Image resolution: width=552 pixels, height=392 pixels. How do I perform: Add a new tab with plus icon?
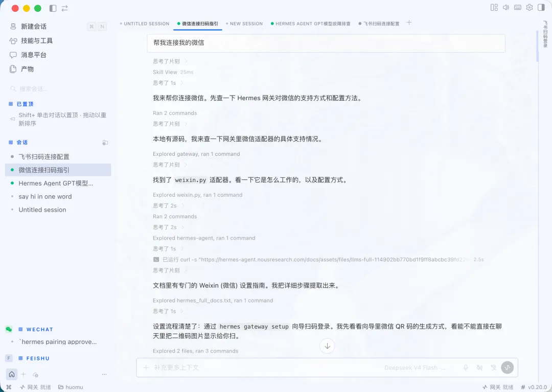pos(409,23)
